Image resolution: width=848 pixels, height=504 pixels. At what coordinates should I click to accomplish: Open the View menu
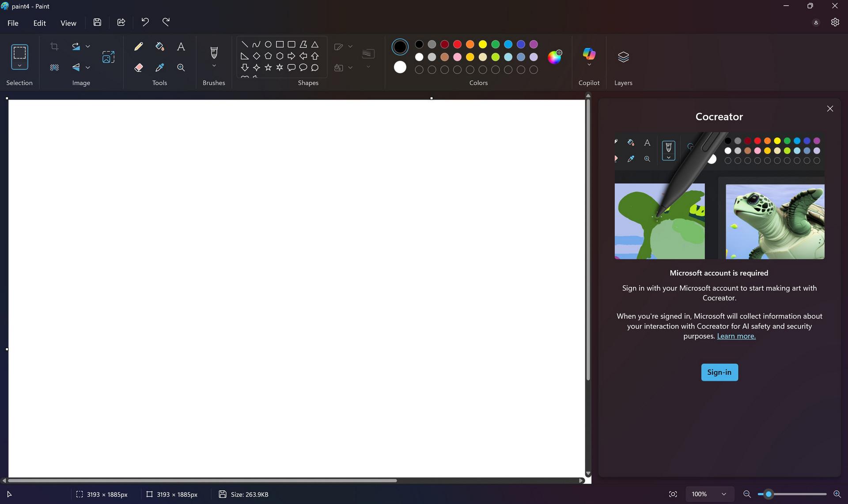[68, 23]
